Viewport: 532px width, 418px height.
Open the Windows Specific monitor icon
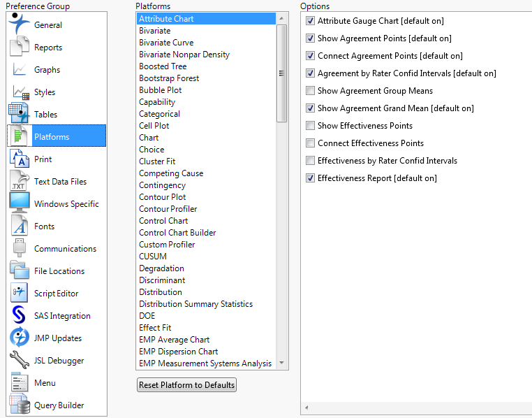pyautogui.click(x=19, y=203)
